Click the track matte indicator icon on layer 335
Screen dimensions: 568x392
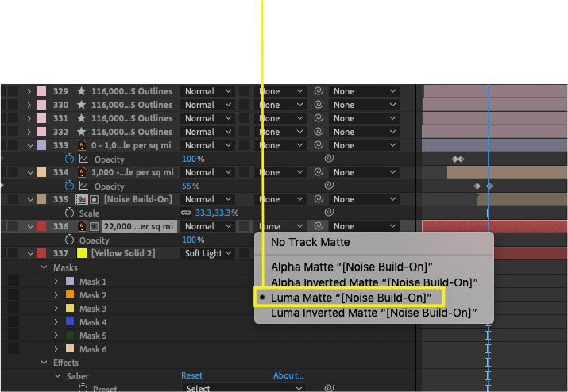[x=95, y=199]
